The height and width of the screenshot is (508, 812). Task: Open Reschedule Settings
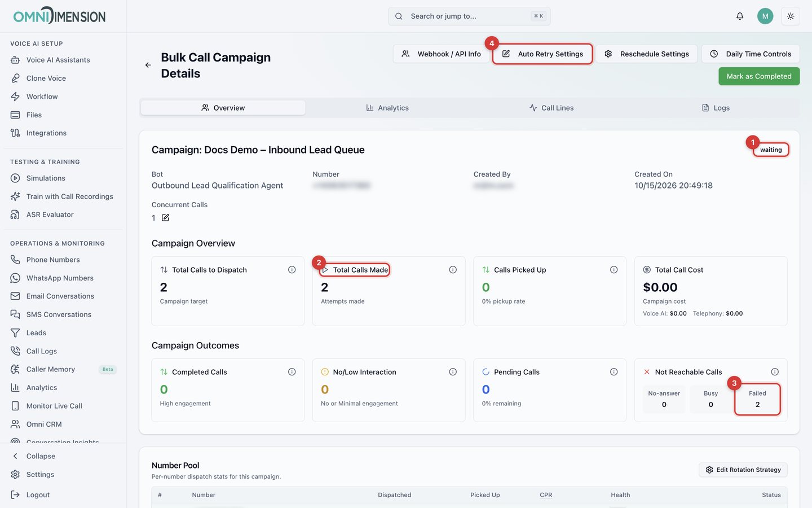647,54
